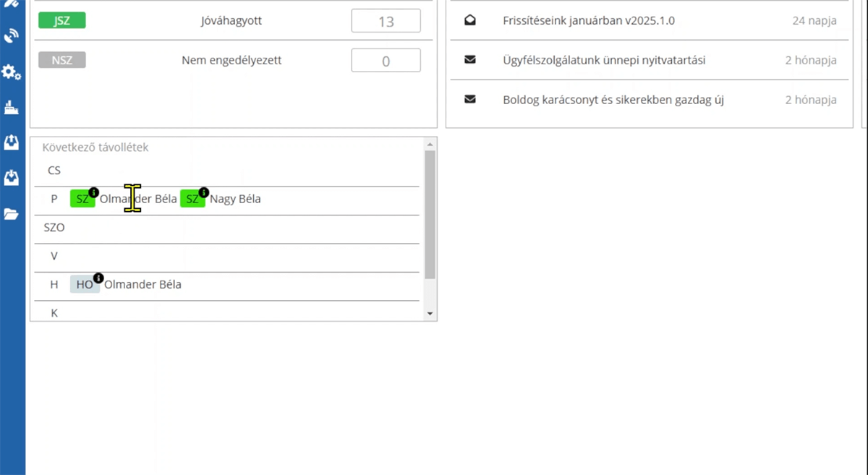Click the Jóváhagyott count field showing 13

tap(386, 21)
